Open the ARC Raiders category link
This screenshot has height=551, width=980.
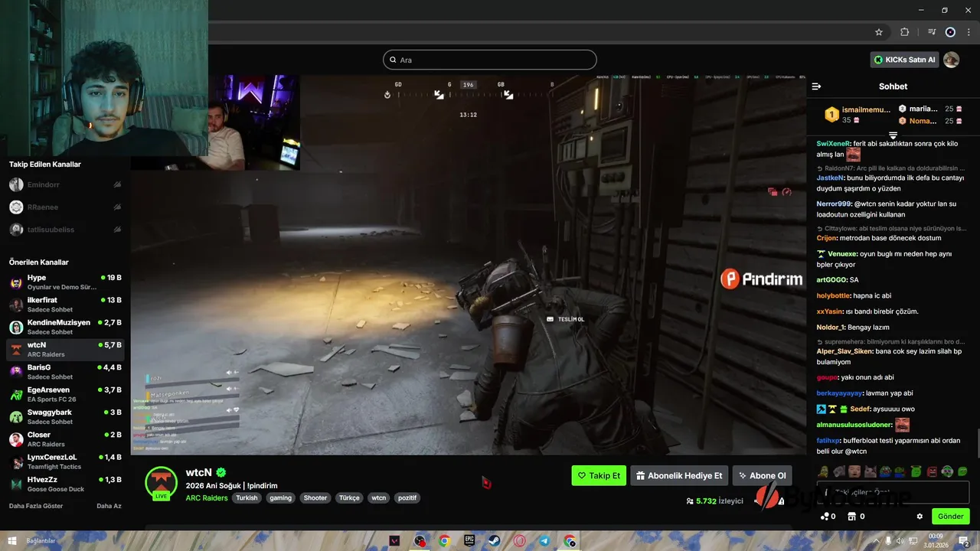(x=207, y=497)
